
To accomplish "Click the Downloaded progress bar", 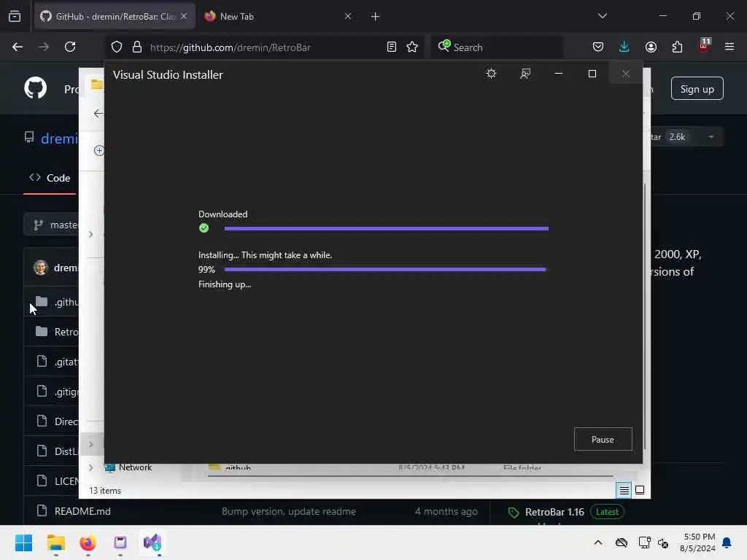I will pos(386,228).
